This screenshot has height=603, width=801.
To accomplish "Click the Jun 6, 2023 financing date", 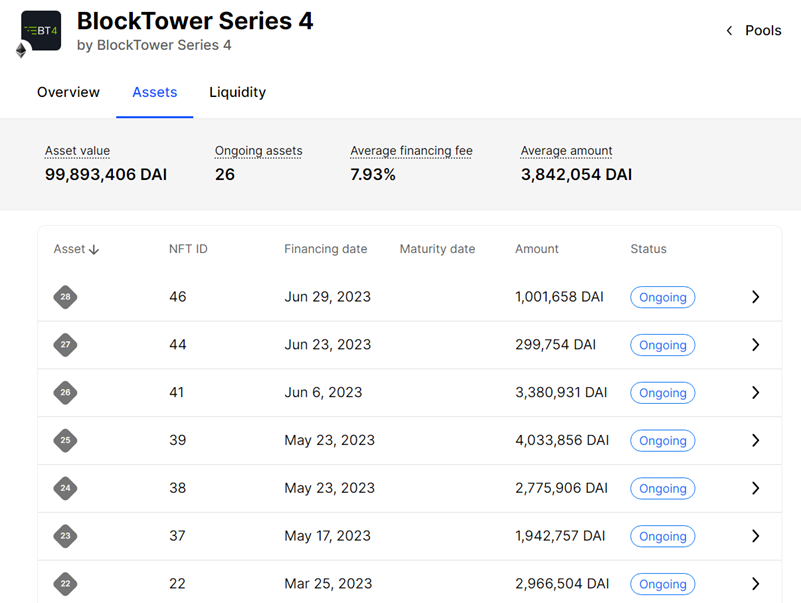I will coord(323,392).
